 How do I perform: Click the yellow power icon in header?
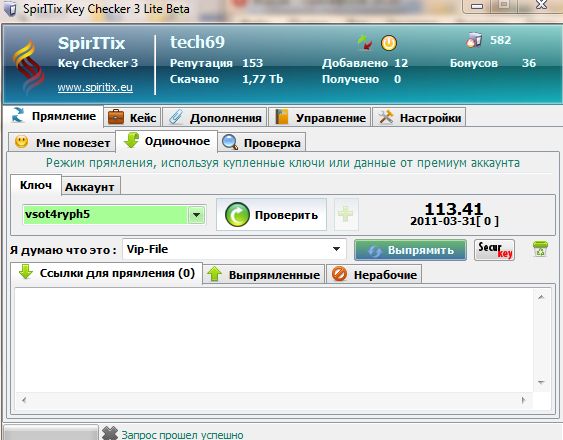click(389, 43)
